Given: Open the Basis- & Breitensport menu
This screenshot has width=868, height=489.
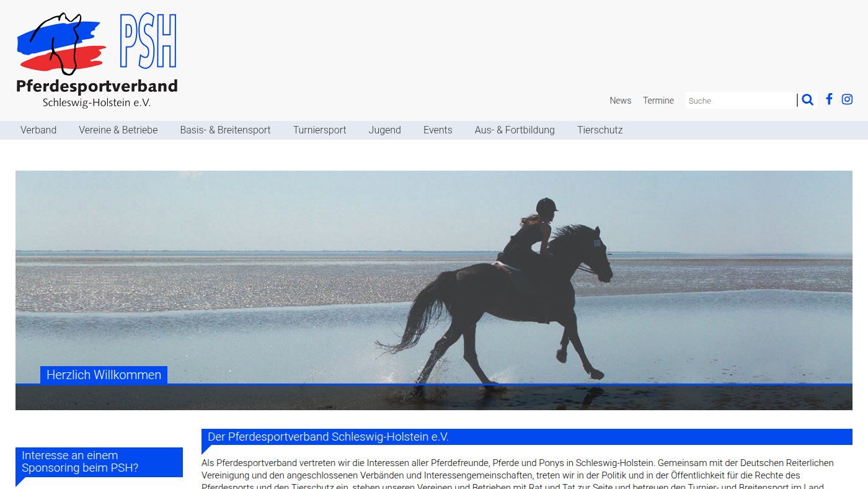Looking at the screenshot, I should point(226,130).
